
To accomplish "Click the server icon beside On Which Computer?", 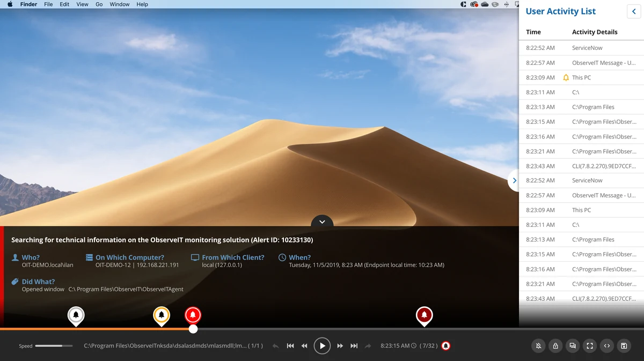I will (89, 257).
